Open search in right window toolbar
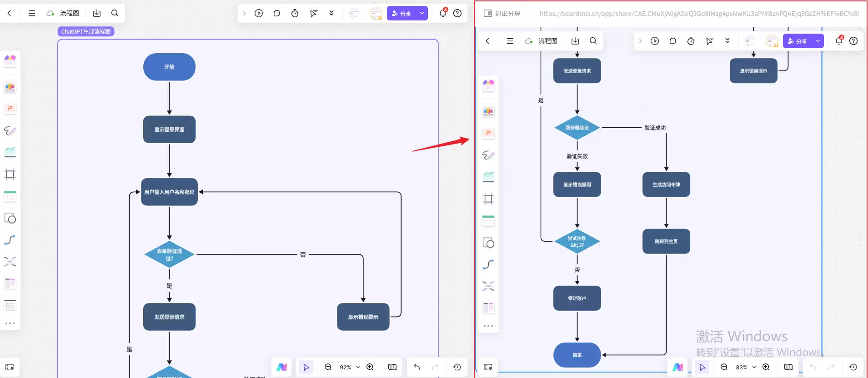This screenshot has height=378, width=868. [593, 41]
